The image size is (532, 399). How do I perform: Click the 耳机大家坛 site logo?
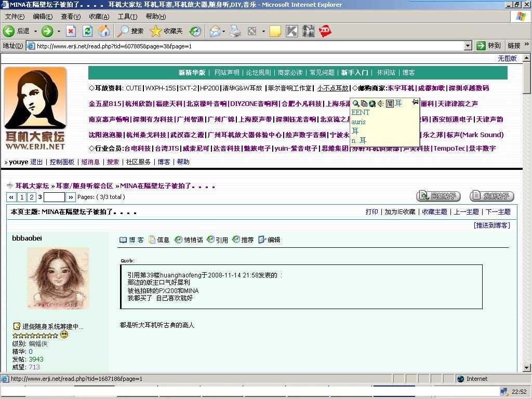click(x=35, y=109)
